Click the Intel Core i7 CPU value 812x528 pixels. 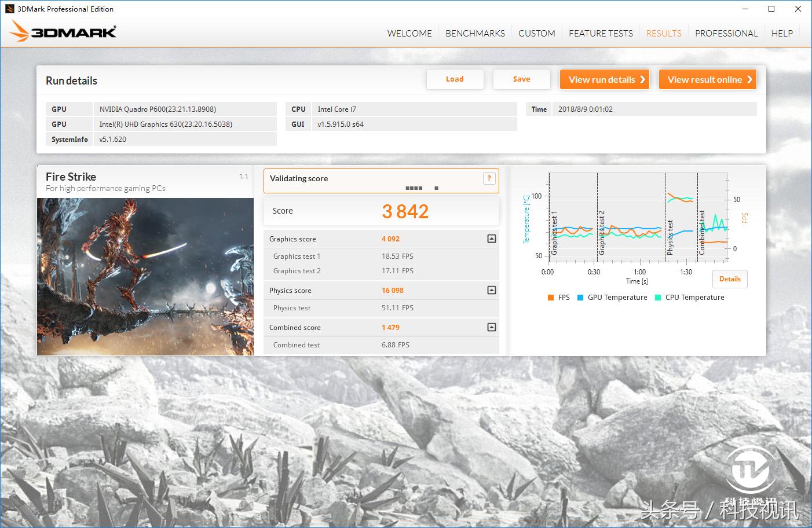point(336,109)
